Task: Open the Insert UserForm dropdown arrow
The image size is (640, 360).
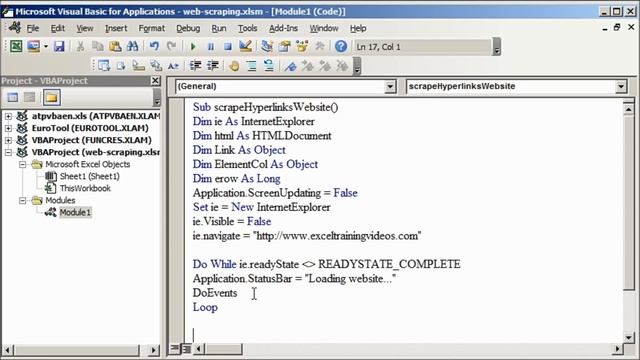Action: pyautogui.click(x=46, y=47)
